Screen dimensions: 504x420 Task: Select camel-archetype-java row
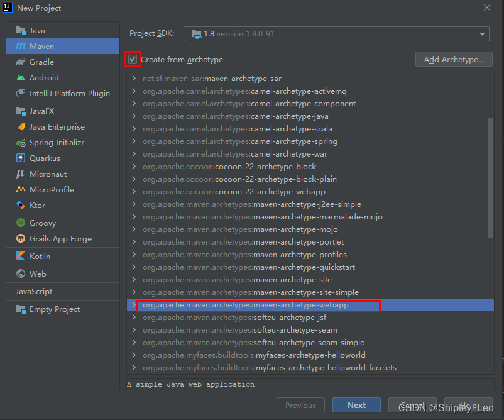[310, 116]
